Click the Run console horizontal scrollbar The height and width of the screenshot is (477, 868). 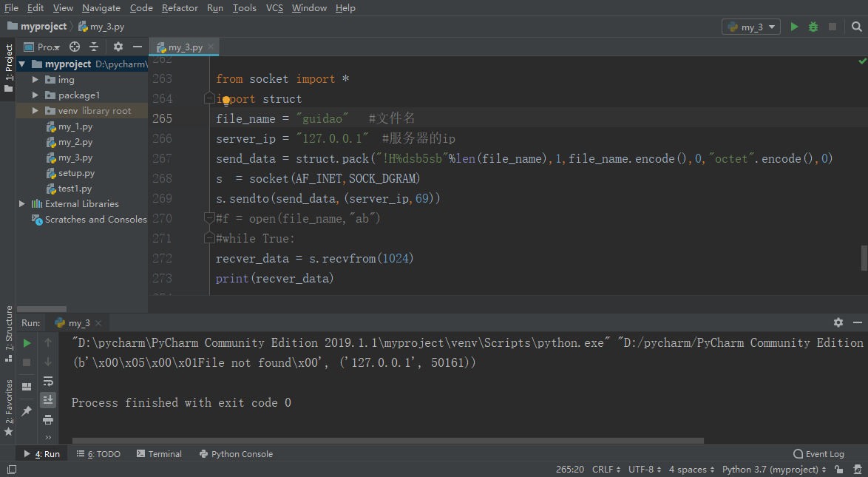388,441
